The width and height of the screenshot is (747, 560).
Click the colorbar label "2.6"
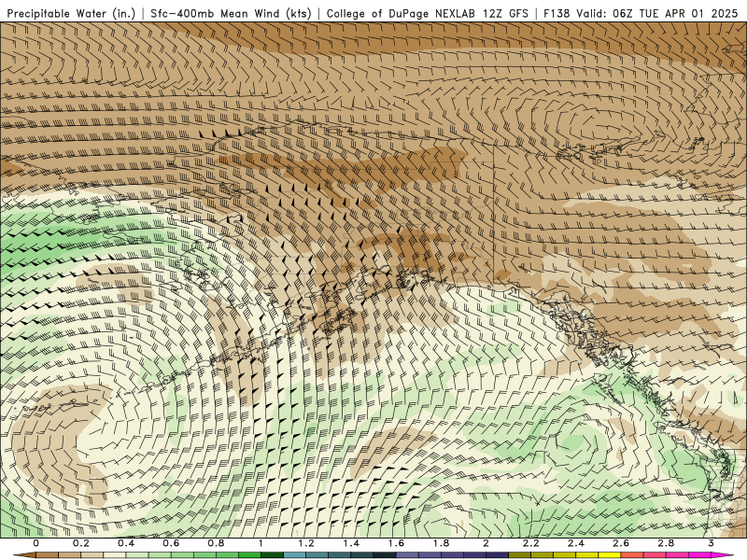(x=621, y=543)
